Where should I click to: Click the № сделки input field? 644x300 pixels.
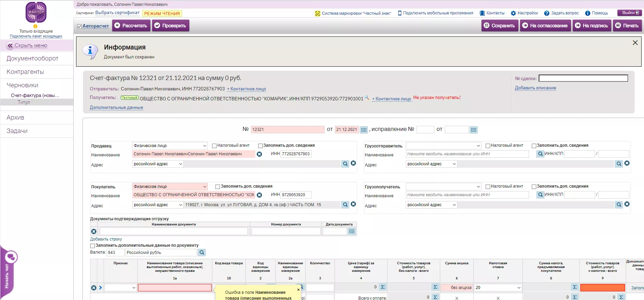583,78
